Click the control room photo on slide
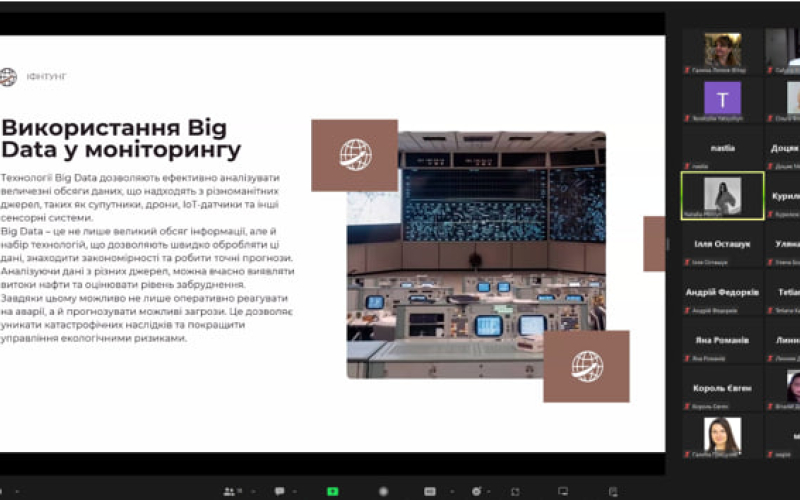This screenshot has width=800, height=500. pyautogui.click(x=476, y=255)
